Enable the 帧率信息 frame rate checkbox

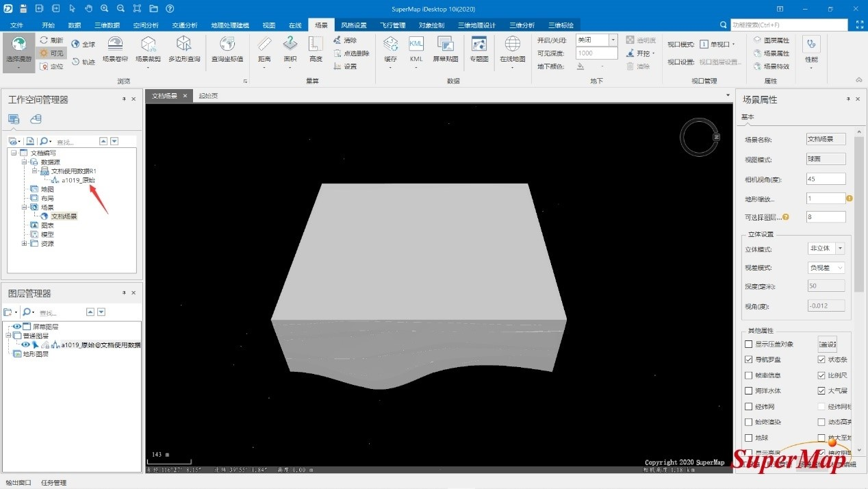tap(748, 375)
